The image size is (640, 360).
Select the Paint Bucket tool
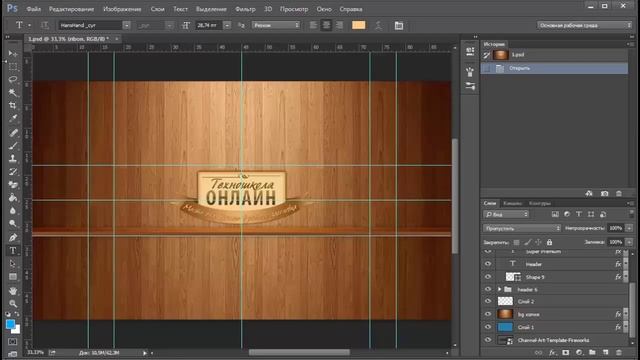pos(13,198)
